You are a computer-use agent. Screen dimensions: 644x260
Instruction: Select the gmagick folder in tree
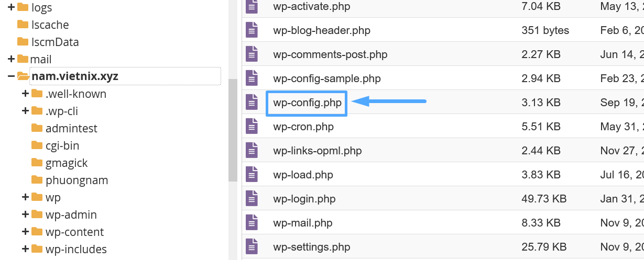(x=67, y=163)
